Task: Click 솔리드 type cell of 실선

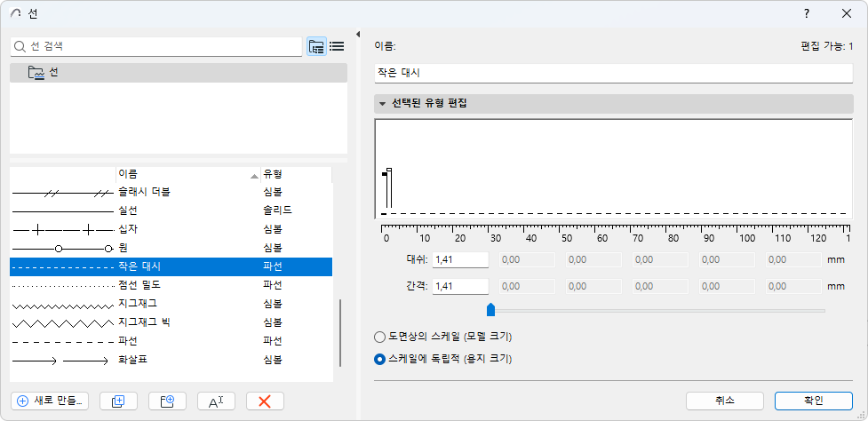Action: (277, 210)
